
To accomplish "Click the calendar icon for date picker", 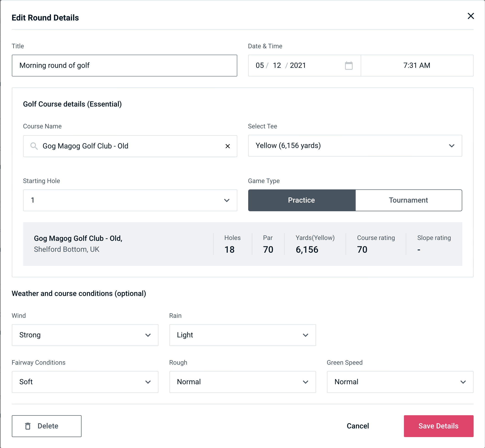I will 349,66.
